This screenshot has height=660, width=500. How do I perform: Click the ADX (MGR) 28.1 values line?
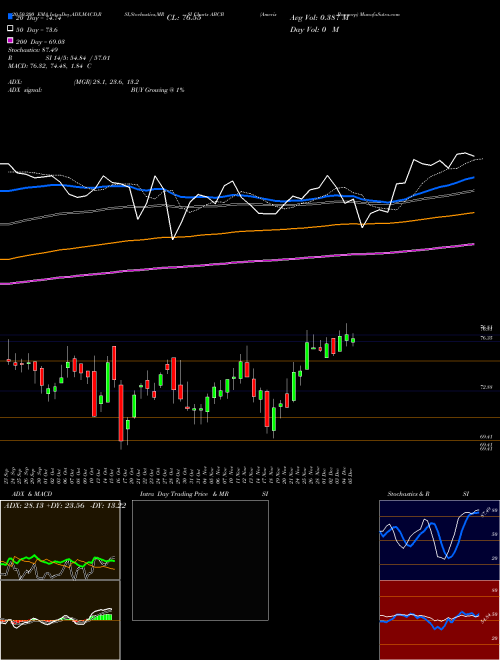(x=74, y=82)
